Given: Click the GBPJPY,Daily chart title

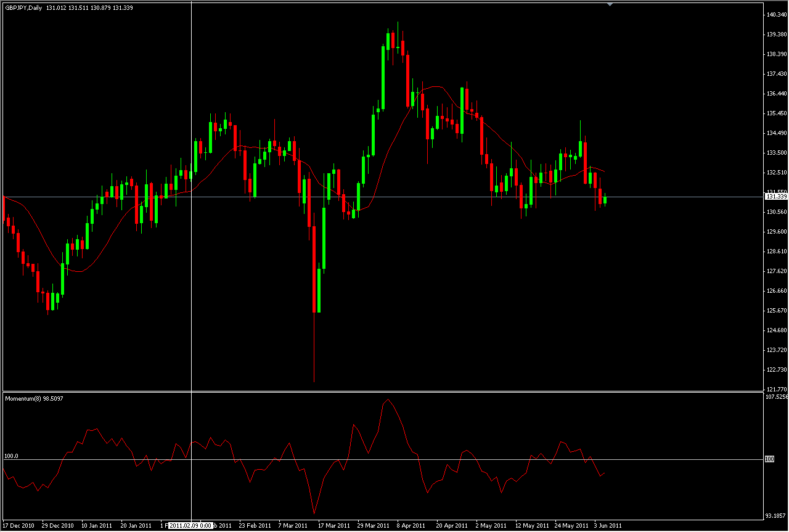Looking at the screenshot, I should 24,7.
